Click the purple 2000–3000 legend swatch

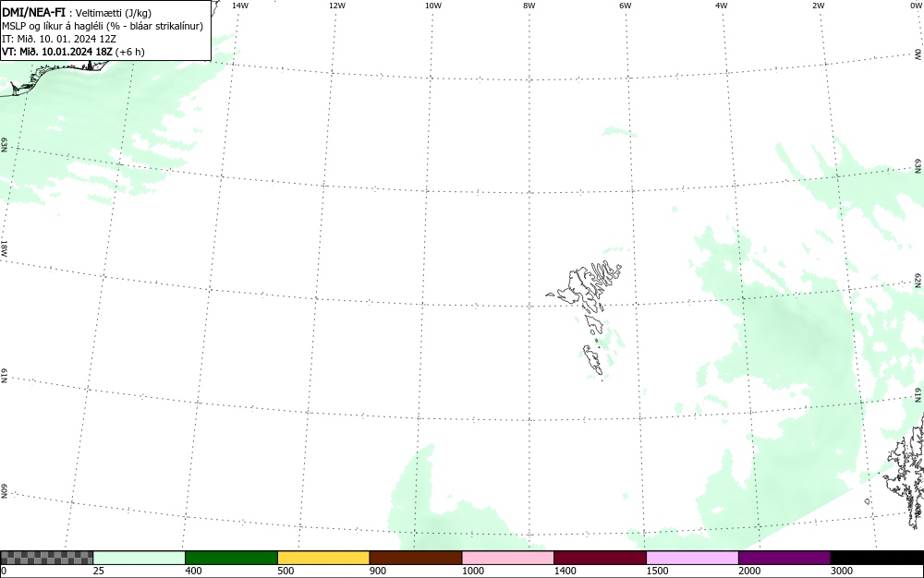(x=784, y=558)
